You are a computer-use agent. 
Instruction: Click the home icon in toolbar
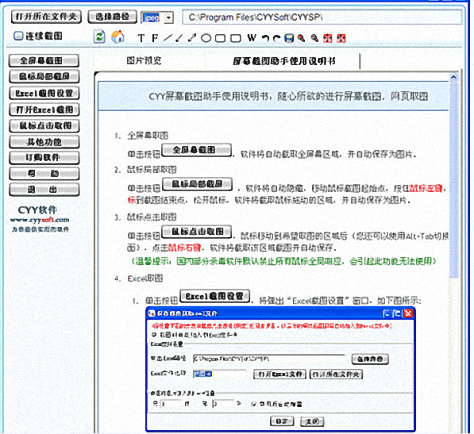point(118,37)
